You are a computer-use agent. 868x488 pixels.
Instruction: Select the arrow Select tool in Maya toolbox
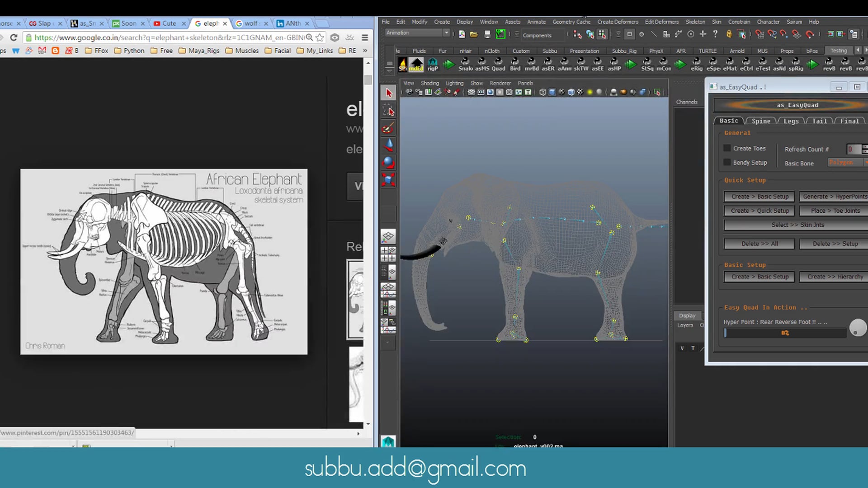(388, 93)
